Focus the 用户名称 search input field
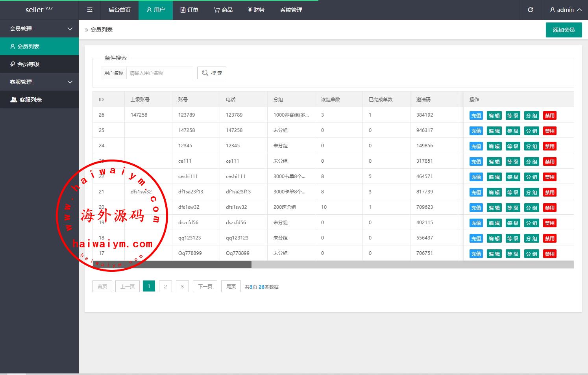588x375 pixels. [x=159, y=73]
